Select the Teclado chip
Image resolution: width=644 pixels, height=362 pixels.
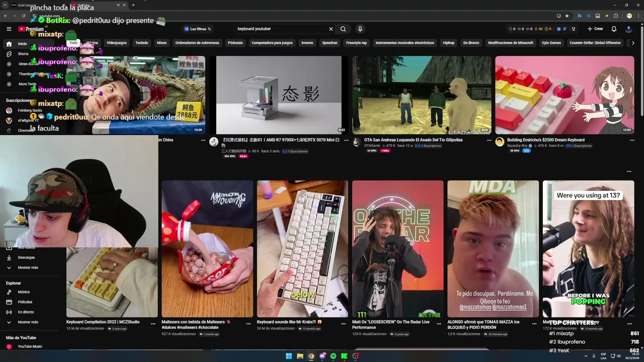pos(141,43)
